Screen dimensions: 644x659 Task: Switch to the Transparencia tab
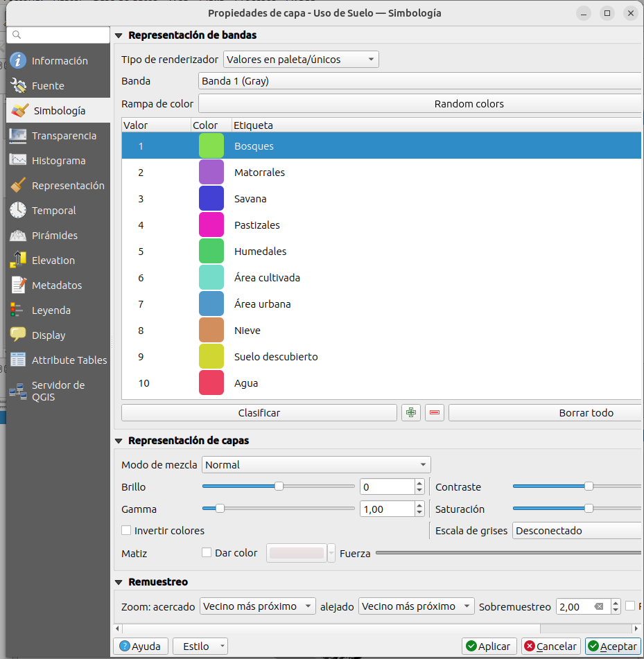pyautogui.click(x=64, y=136)
